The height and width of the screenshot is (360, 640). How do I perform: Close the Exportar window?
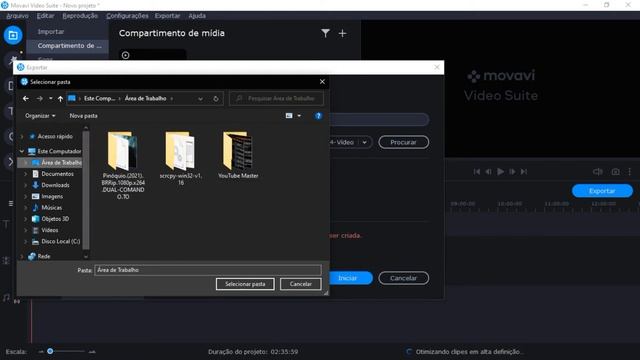coord(437,67)
